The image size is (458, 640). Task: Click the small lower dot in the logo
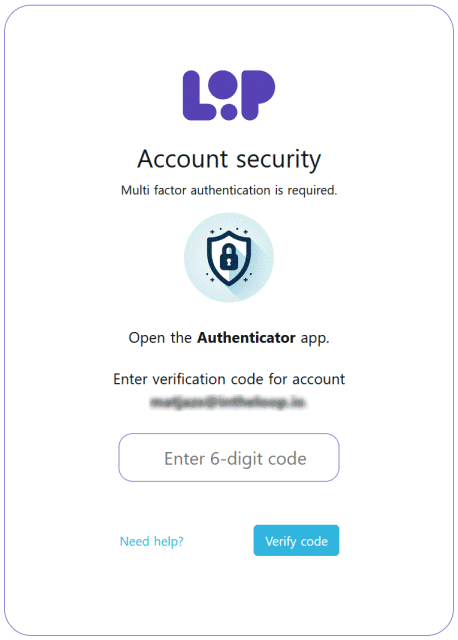click(x=229, y=112)
